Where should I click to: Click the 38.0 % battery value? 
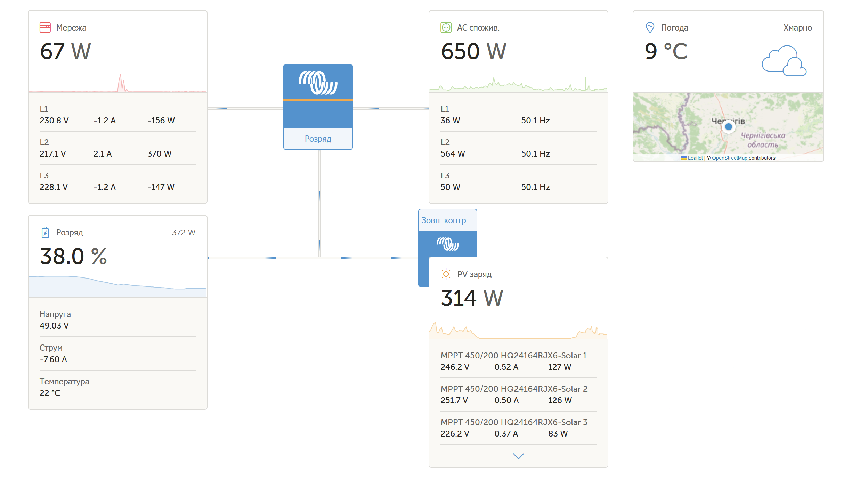[73, 256]
